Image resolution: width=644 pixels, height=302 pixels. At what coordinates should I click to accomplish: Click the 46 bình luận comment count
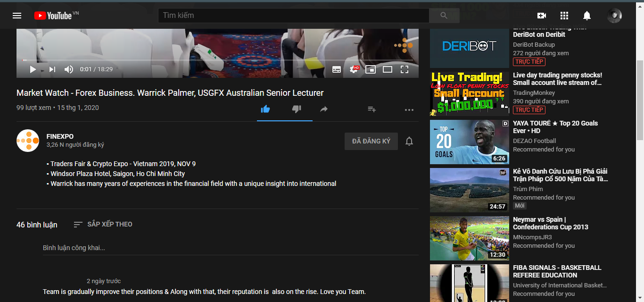click(x=37, y=225)
